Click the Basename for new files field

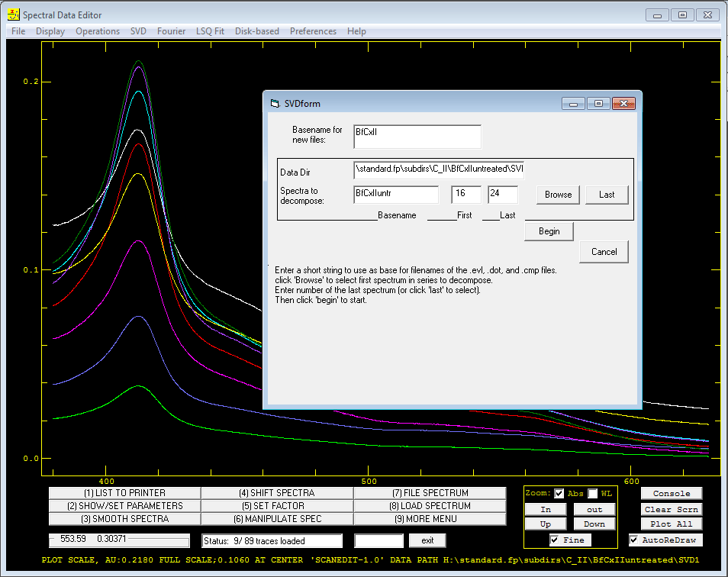coord(417,137)
